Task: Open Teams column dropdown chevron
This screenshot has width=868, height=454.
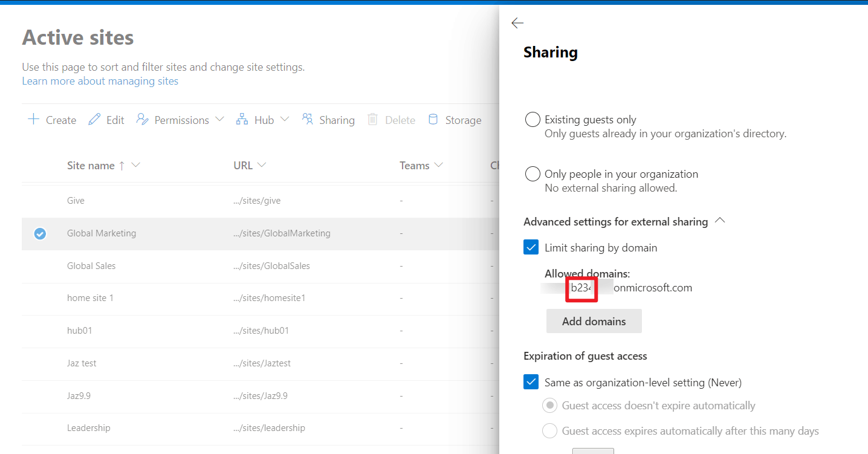Action: point(439,165)
